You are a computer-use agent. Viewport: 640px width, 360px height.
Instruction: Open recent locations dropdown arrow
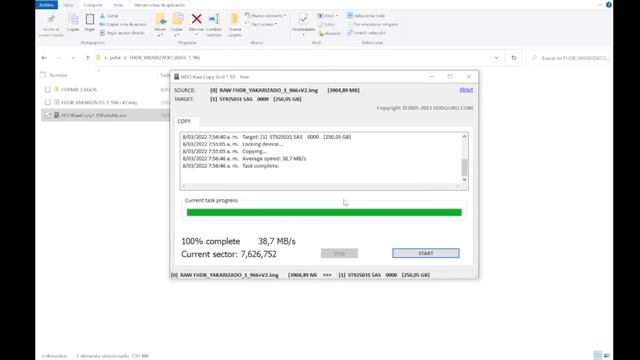(73, 58)
